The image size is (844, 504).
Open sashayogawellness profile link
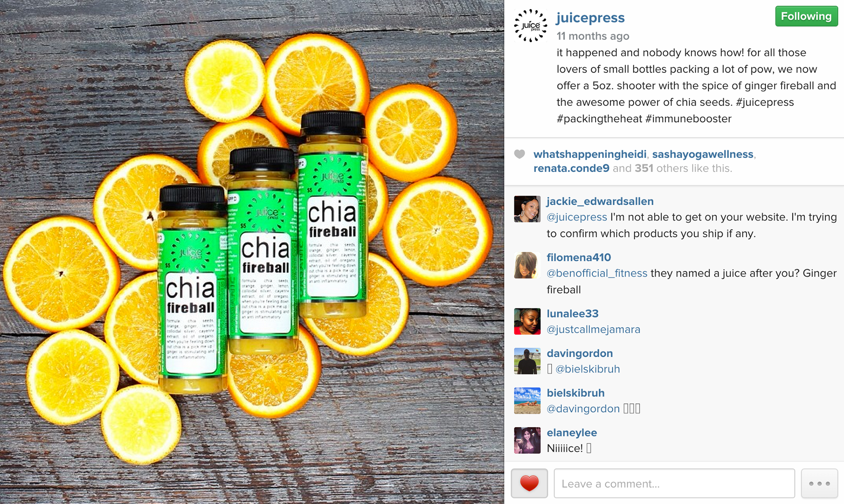click(702, 154)
